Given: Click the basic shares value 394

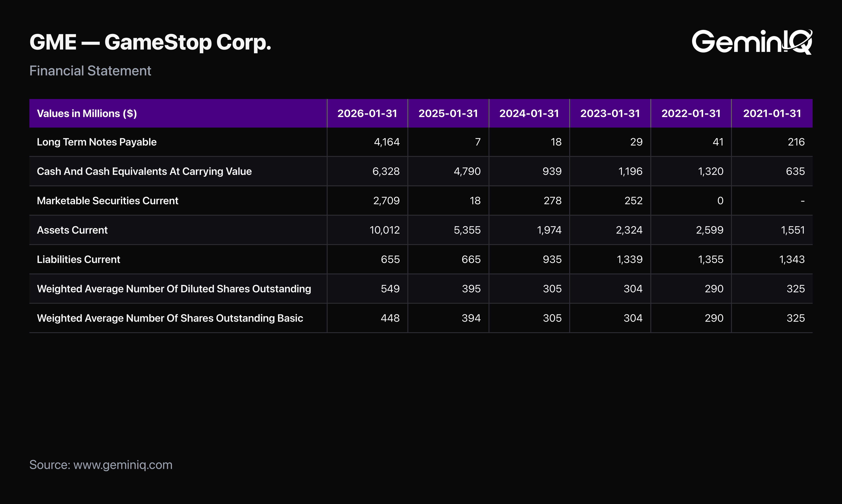Looking at the screenshot, I should (471, 318).
